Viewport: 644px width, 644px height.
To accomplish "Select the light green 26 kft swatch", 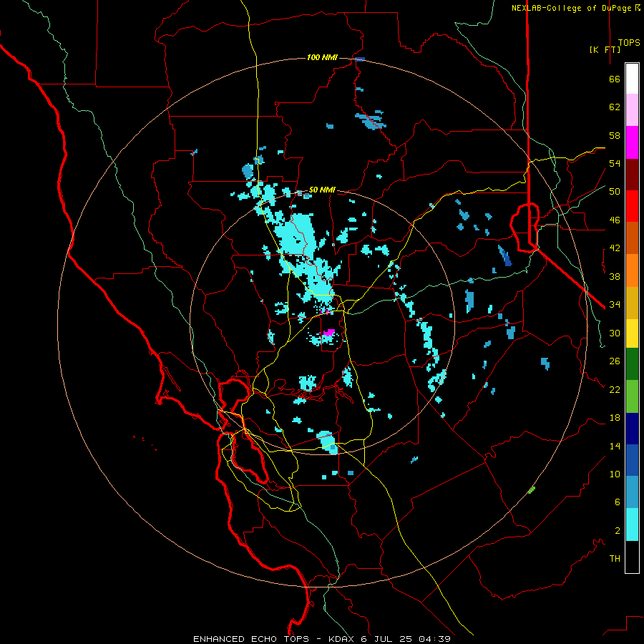I will [x=632, y=396].
